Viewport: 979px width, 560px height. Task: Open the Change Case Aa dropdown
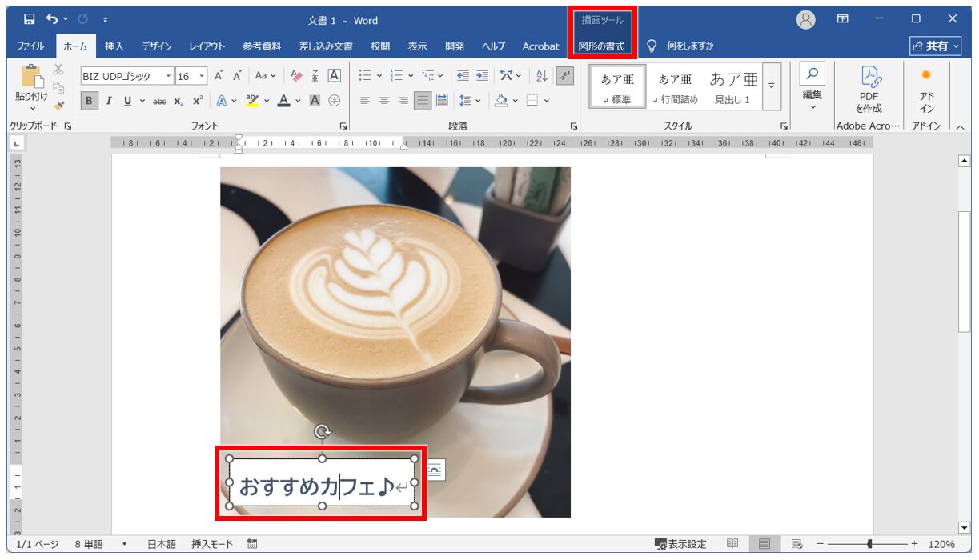265,76
